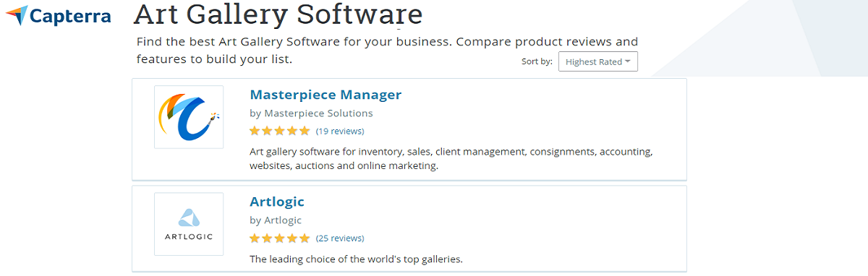The image size is (868, 276).
Task: Click the 'by Artlogic' vendor name
Action: 276,220
